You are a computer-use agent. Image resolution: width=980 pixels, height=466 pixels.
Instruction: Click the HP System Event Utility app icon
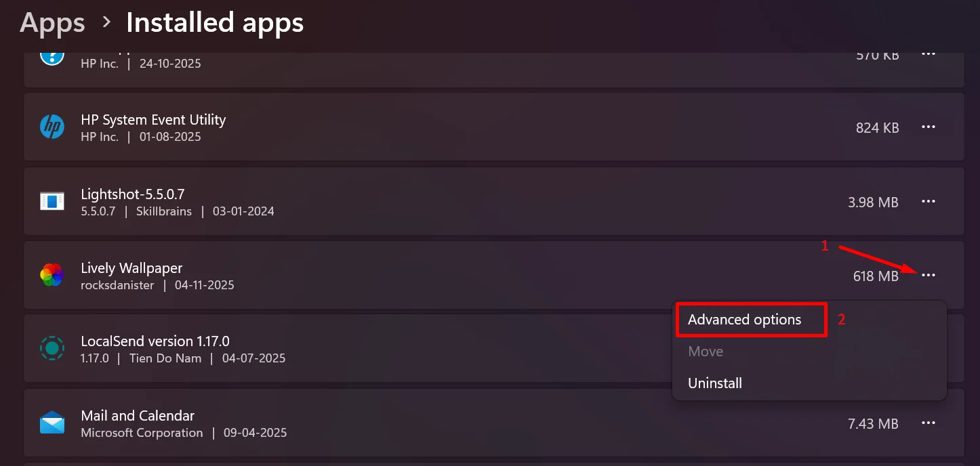click(52, 127)
